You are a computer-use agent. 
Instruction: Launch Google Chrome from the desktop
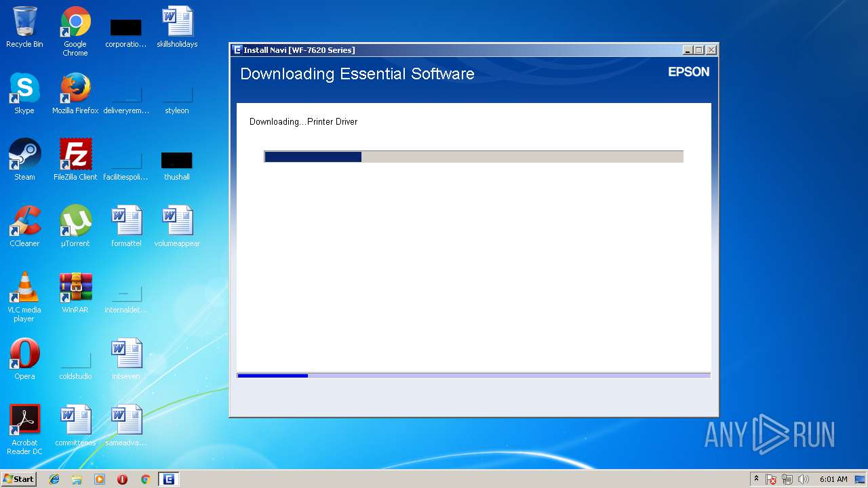point(75,31)
